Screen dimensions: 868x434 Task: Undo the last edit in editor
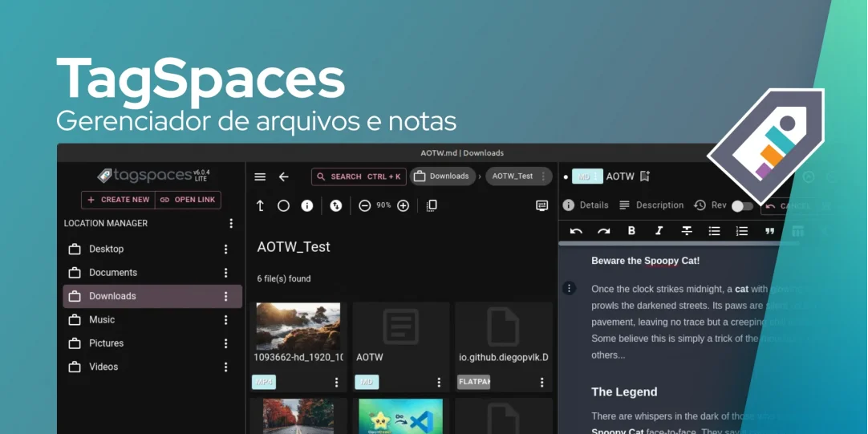[576, 231]
